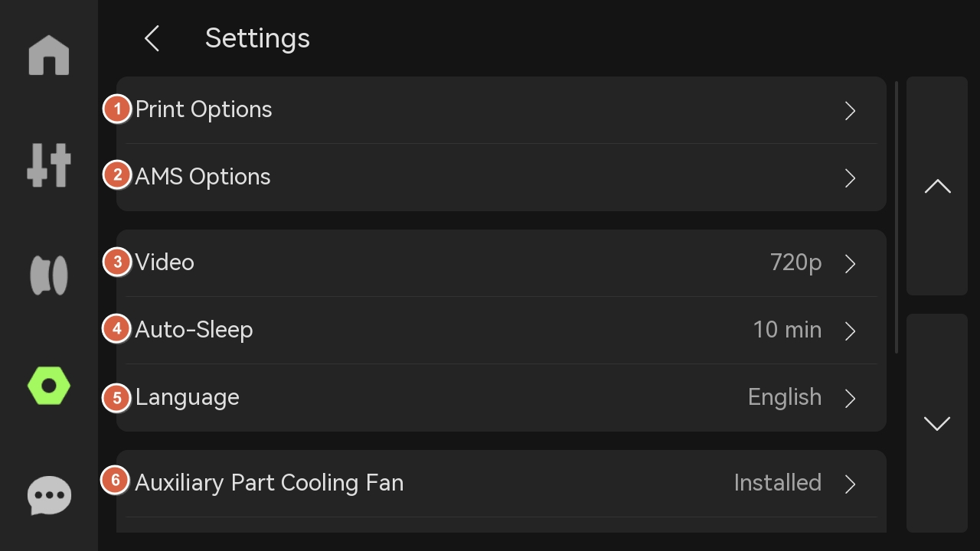Click the settings list scrollbar
The height and width of the screenshot is (551, 980).
(x=897, y=218)
